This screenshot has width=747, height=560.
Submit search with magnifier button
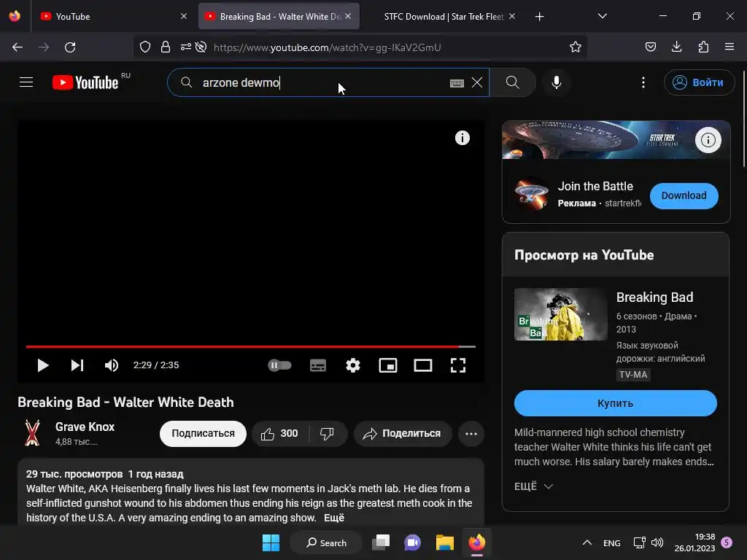click(x=513, y=82)
